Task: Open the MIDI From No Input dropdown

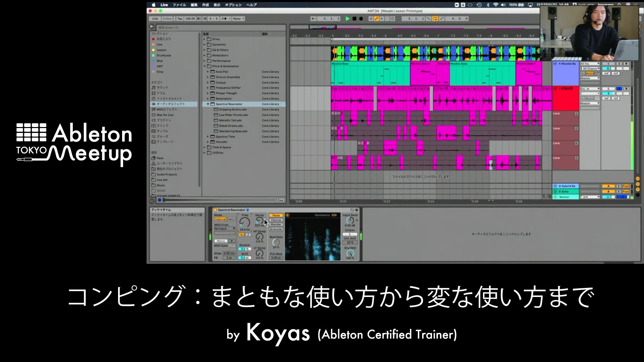Action: [224, 229]
